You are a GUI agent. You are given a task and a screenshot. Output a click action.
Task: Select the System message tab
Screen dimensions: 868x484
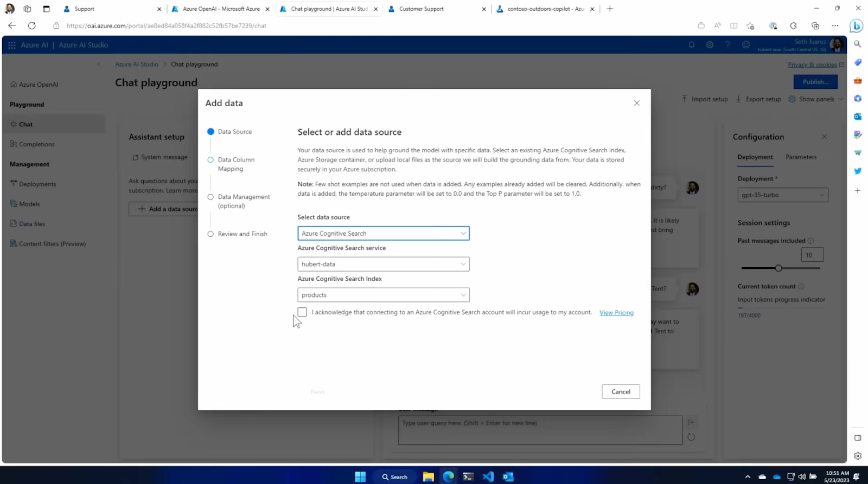160,157
